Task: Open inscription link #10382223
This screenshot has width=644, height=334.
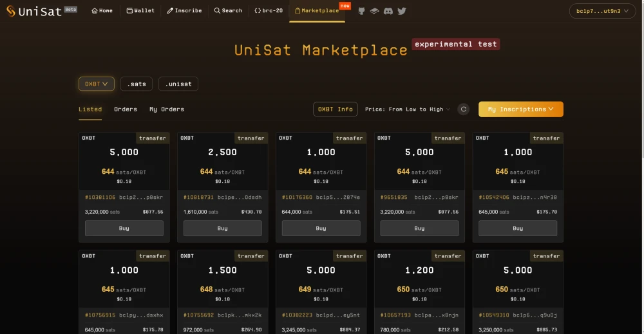Action: [x=297, y=315]
